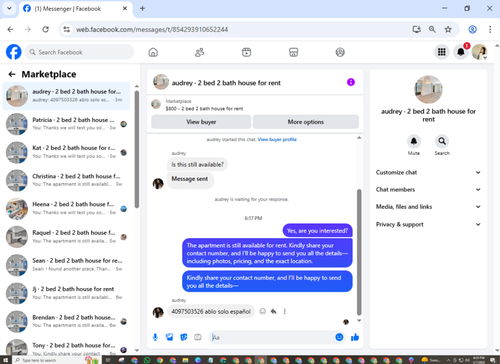The height and width of the screenshot is (364, 500).
Task: Open Windows Start button
Action: tap(5, 360)
